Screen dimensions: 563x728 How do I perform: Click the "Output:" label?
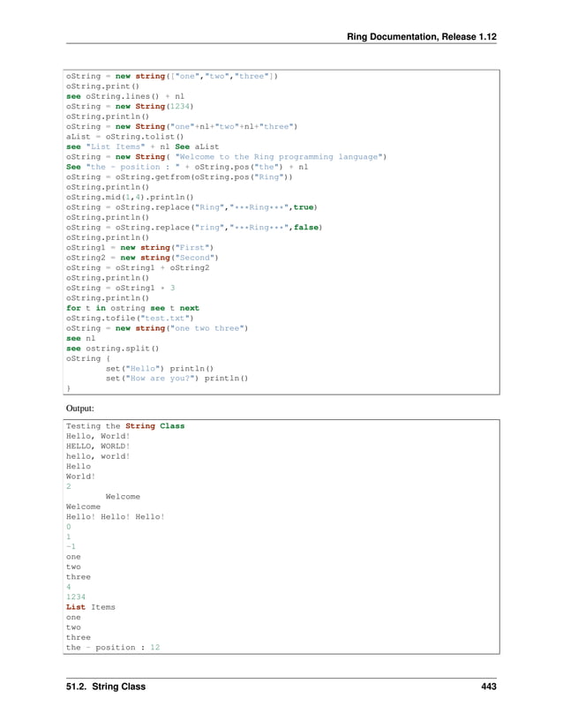click(x=79, y=409)
